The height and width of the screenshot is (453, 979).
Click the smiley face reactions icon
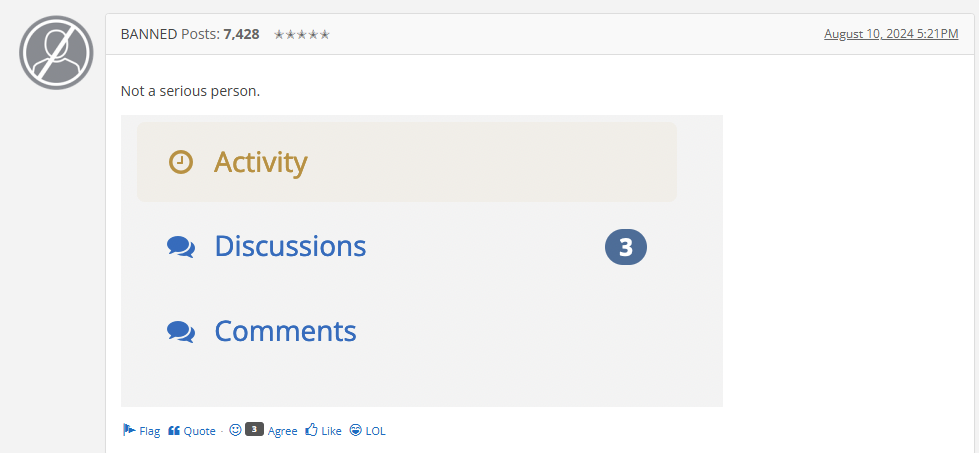tap(235, 429)
